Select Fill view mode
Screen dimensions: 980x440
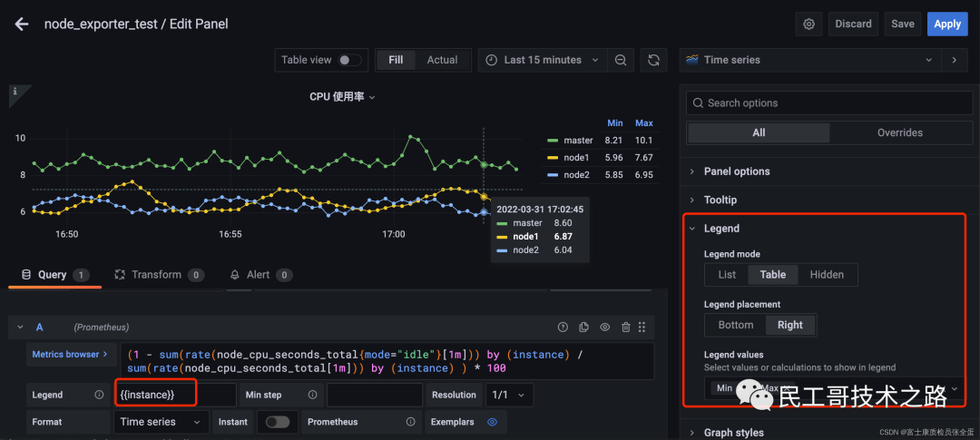pos(396,60)
